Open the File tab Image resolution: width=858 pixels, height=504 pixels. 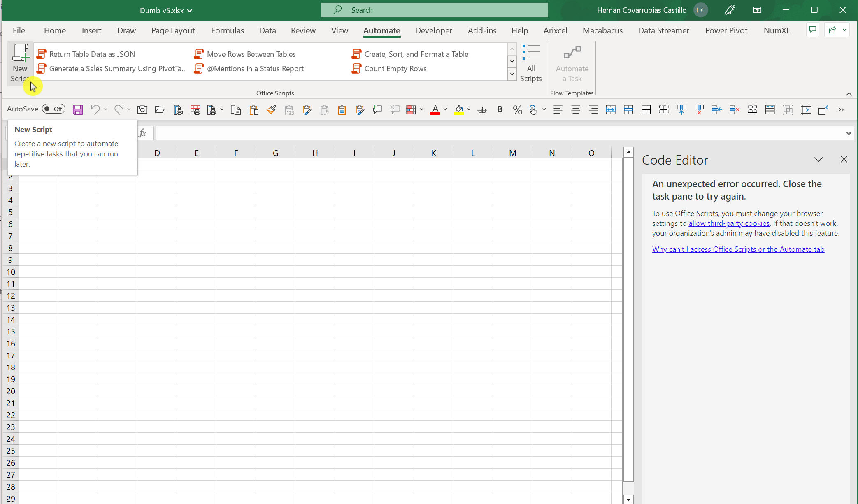point(19,30)
